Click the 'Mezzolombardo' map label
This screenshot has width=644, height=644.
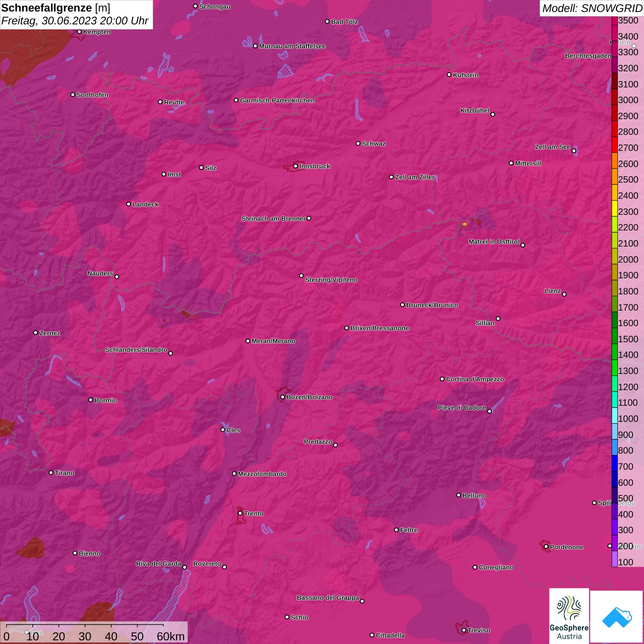coord(262,474)
